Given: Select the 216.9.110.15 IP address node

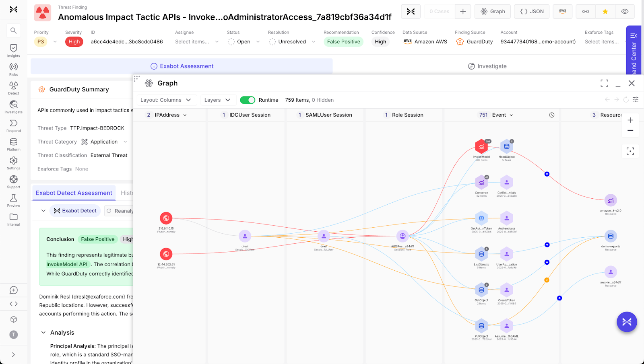Looking at the screenshot, I should [166, 218].
